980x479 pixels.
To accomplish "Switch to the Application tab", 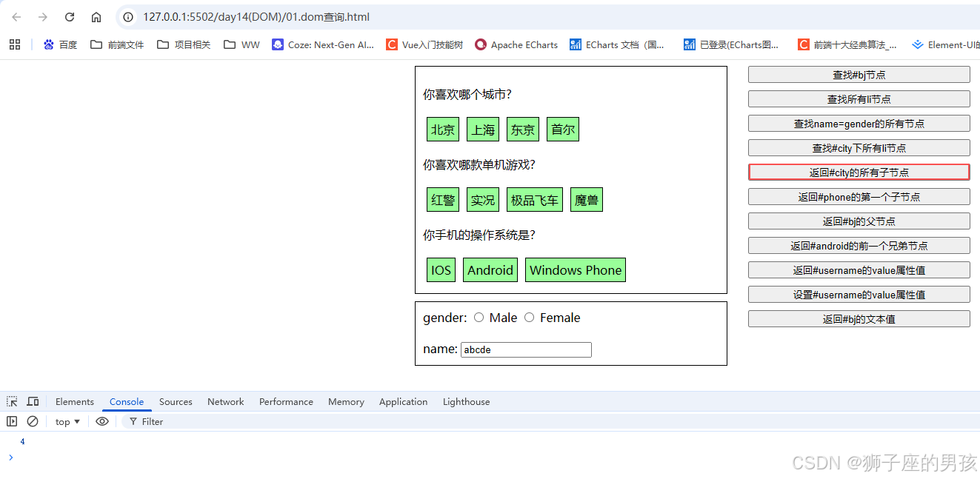I will pyautogui.click(x=403, y=401).
